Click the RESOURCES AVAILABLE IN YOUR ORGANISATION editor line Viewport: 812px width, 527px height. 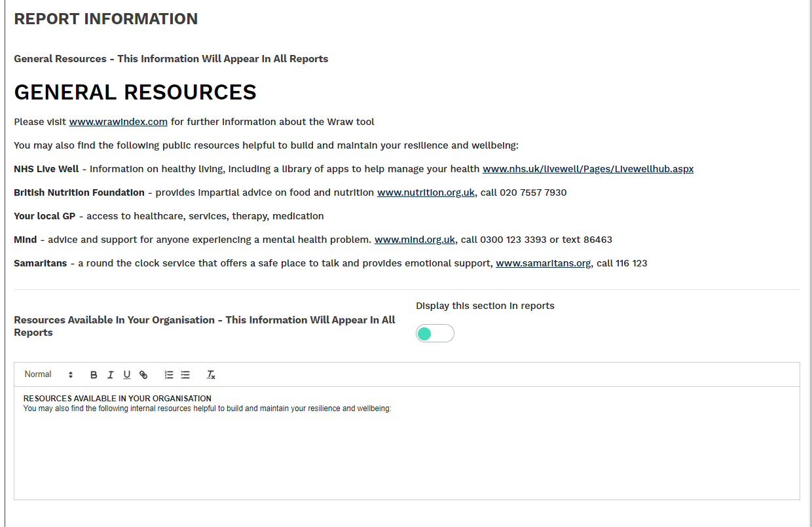point(117,399)
